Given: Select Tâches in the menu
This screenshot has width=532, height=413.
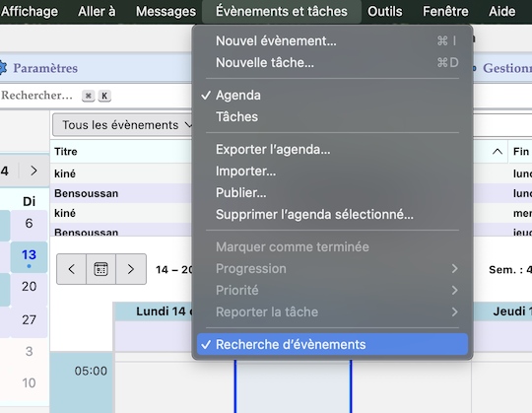Looking at the screenshot, I should (333, 117).
